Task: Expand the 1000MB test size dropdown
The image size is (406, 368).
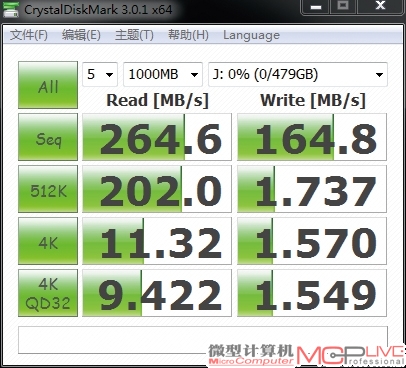Action: pyautogui.click(x=163, y=74)
